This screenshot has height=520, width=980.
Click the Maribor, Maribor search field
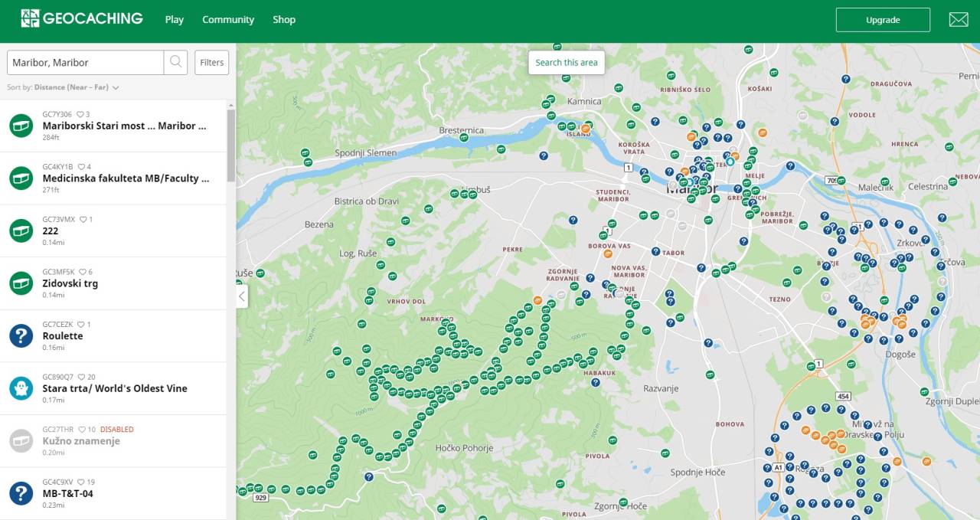pos(86,63)
